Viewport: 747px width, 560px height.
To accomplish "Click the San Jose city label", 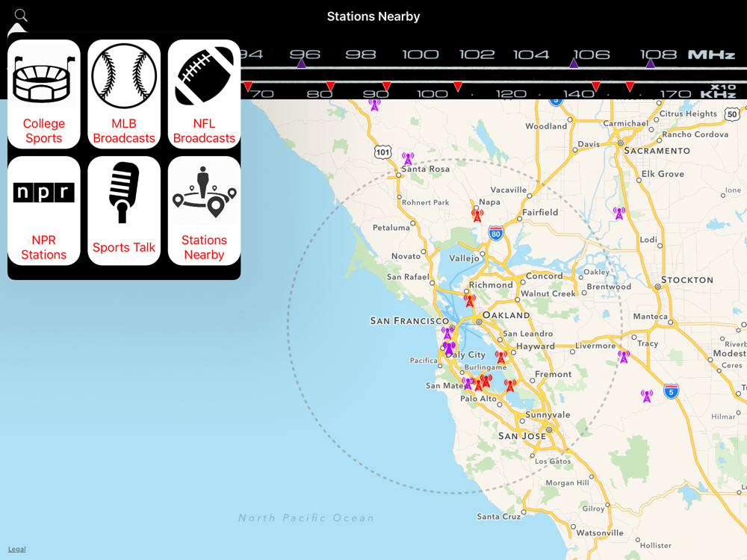I will (x=522, y=436).
